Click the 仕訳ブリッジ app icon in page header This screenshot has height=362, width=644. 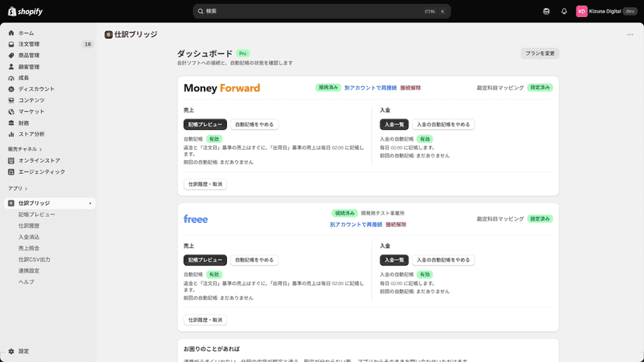[108, 35]
